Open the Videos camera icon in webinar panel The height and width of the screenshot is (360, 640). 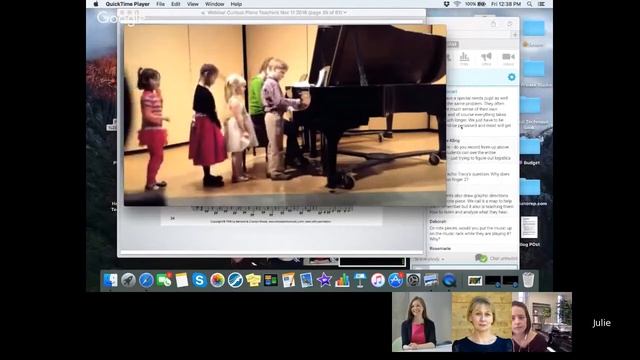pyautogui.click(x=509, y=58)
